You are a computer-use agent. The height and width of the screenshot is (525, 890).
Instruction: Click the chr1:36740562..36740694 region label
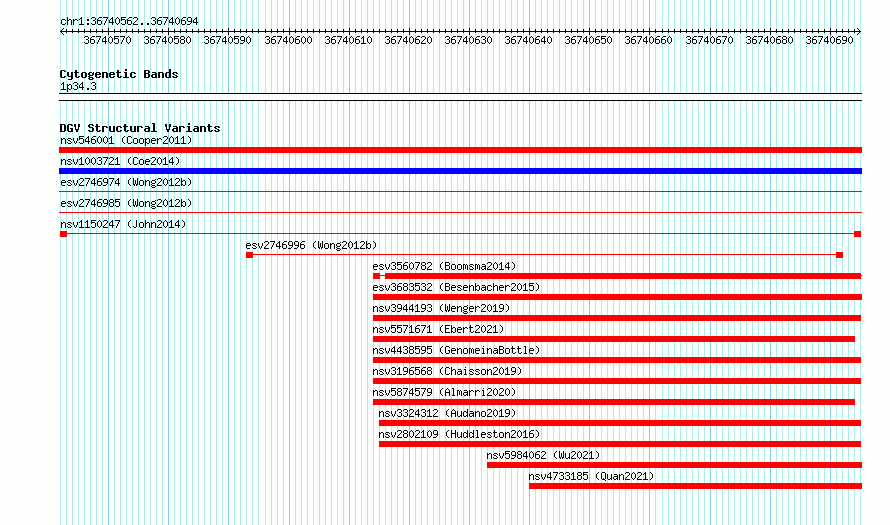click(x=129, y=21)
